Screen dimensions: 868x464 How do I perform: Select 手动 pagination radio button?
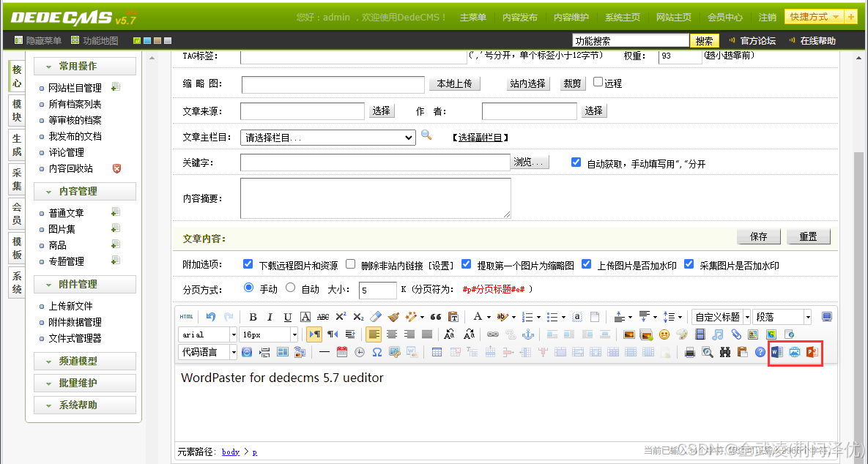click(248, 287)
